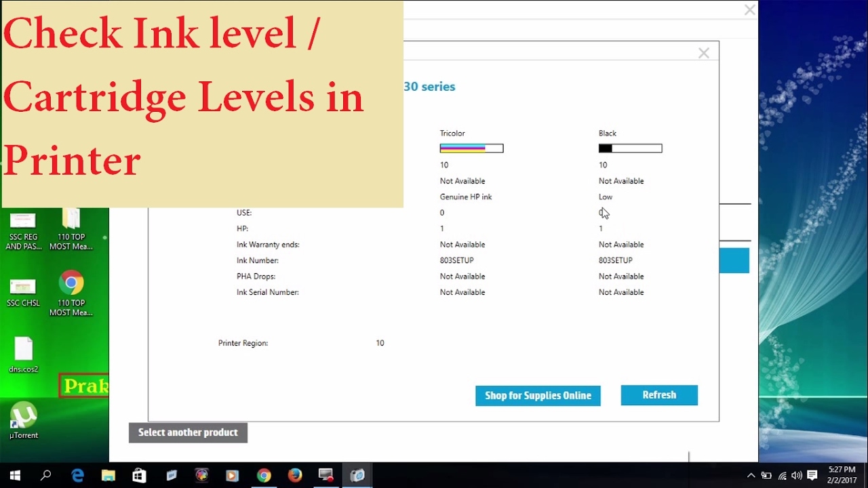This screenshot has width=868, height=488.
Task: Click the 'USE:' row label
Action: pos(244,213)
